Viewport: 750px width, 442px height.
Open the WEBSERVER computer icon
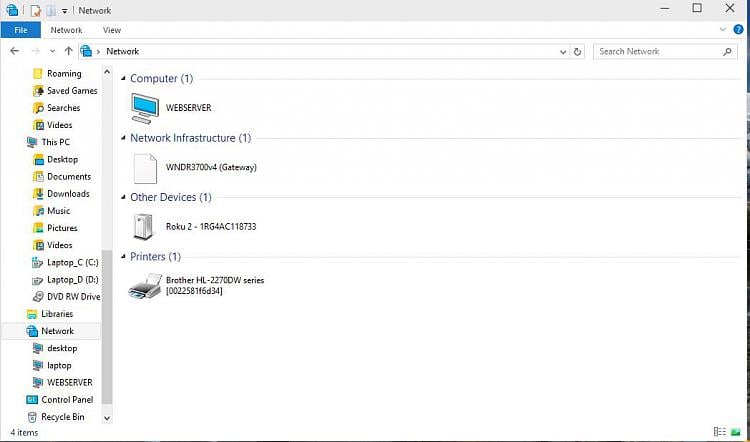point(145,108)
